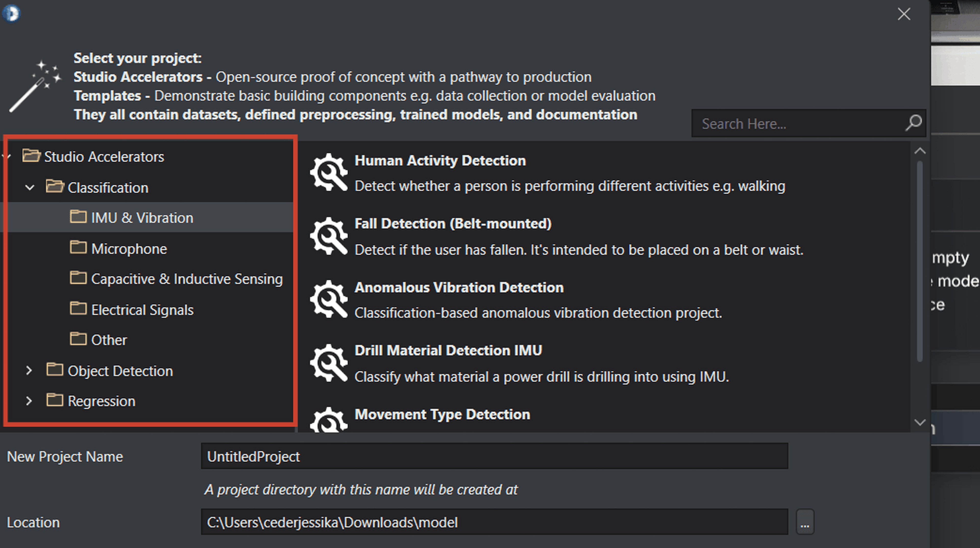Screen dimensions: 980x548
Task: Click the Electrical Signals folder icon
Action: point(78,309)
